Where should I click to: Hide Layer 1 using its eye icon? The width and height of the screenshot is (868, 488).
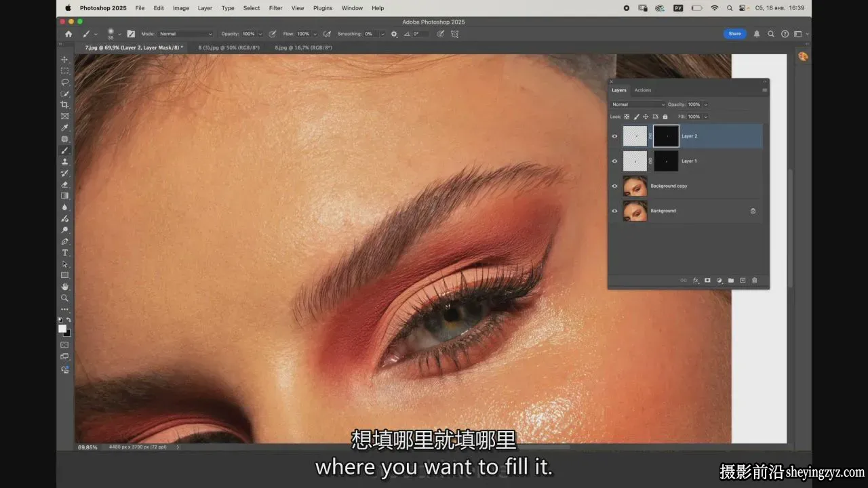pos(615,161)
